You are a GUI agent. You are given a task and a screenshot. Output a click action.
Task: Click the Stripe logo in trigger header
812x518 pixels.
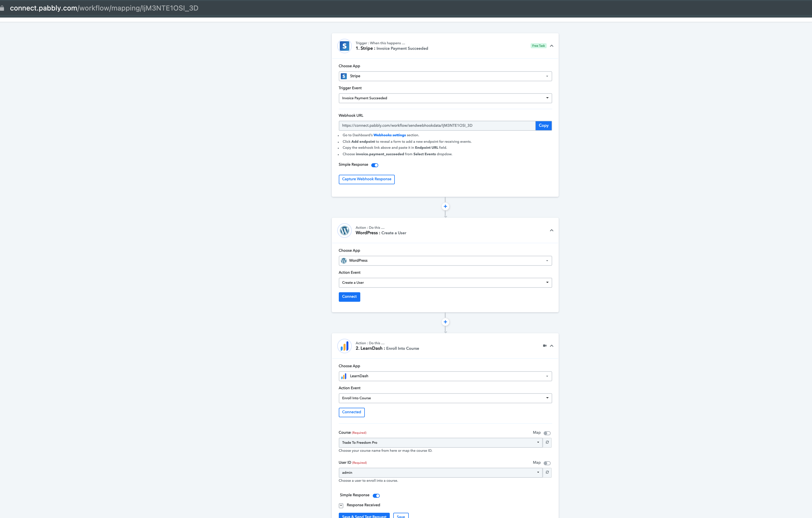(344, 46)
